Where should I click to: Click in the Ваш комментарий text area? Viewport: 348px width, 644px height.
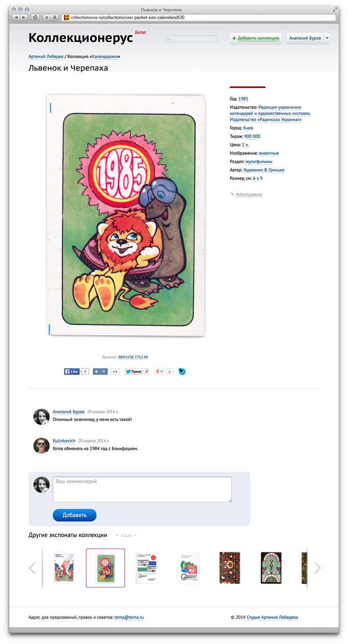tap(142, 489)
